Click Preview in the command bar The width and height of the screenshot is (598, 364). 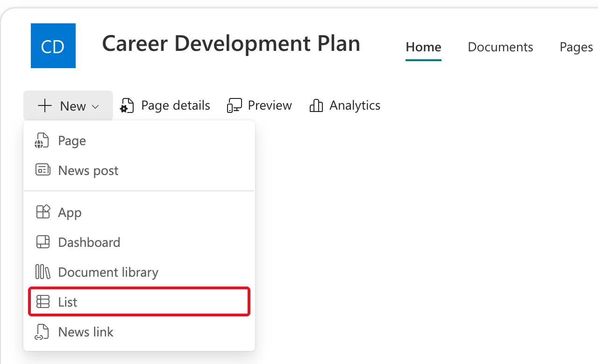coord(259,105)
